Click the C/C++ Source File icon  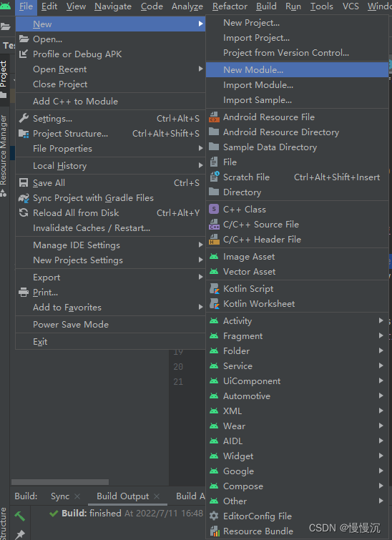[214, 224]
